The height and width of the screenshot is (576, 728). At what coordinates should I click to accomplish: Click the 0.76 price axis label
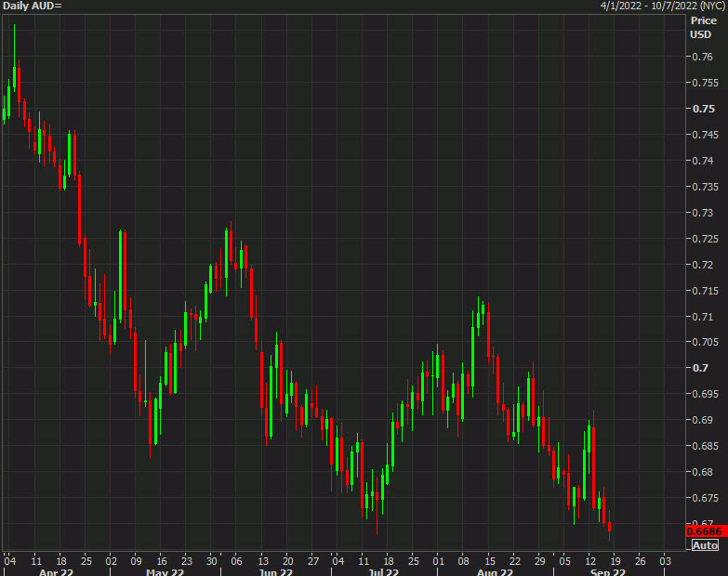[x=703, y=57]
